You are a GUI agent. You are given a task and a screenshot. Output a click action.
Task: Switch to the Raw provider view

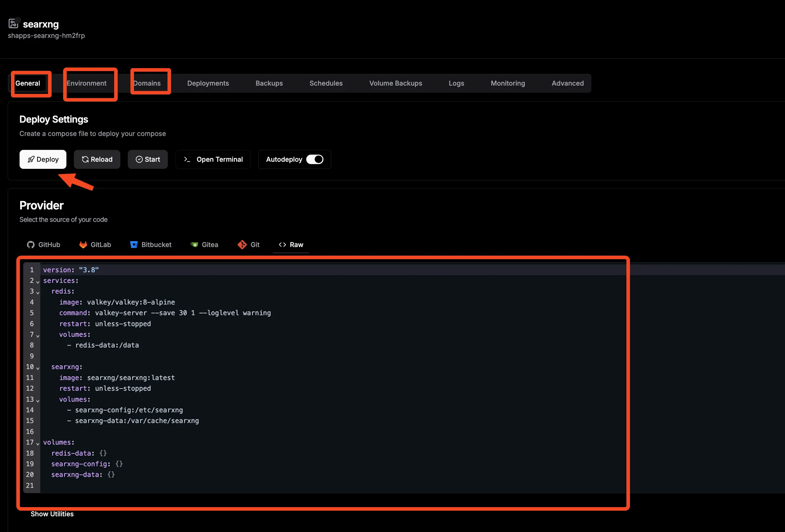coord(291,244)
